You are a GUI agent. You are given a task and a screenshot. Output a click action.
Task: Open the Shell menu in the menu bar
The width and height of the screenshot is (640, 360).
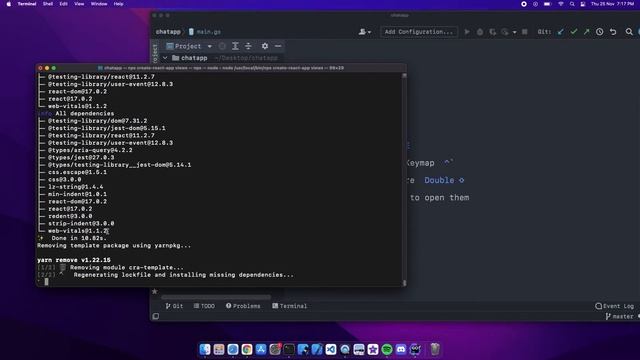click(48, 4)
